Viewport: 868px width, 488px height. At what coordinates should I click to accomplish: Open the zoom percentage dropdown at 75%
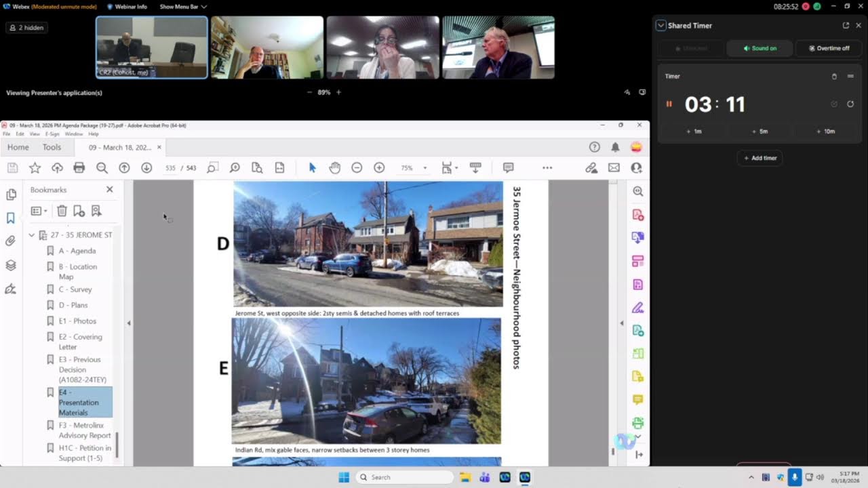coord(425,168)
